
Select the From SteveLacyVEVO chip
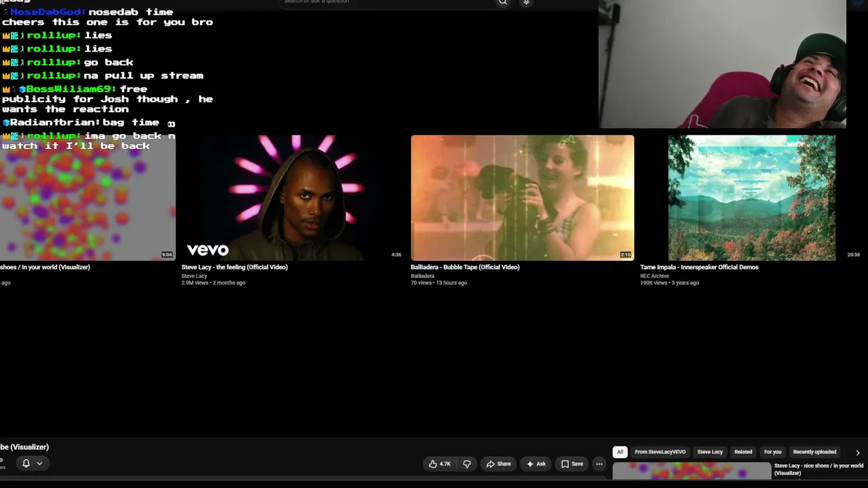660,452
